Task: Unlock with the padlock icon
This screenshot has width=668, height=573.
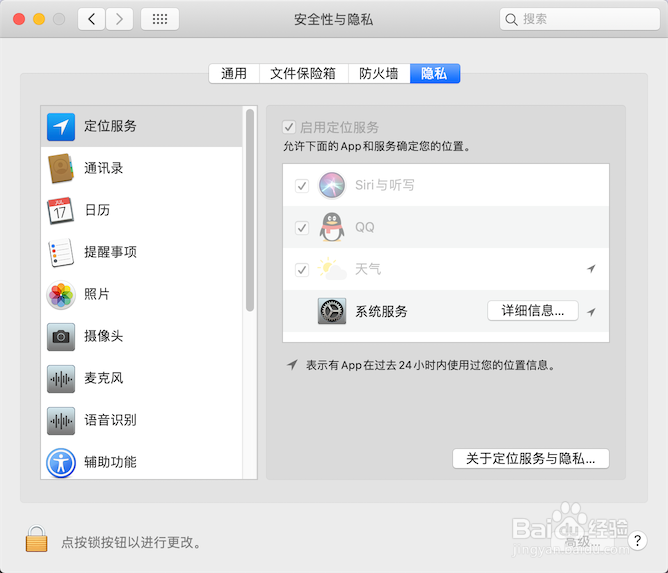Action: pyautogui.click(x=36, y=538)
